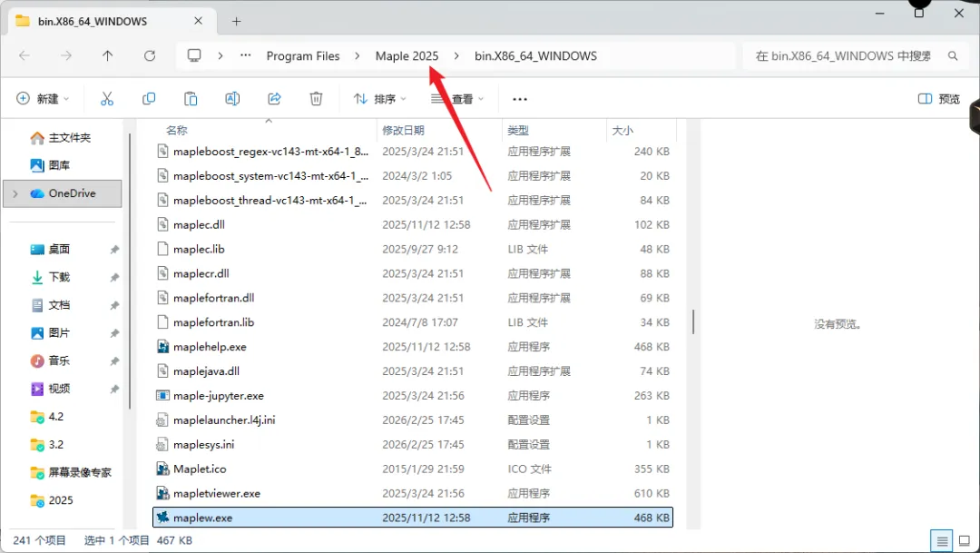Select the maplec.lib file
980x553 pixels.
[x=413, y=249]
